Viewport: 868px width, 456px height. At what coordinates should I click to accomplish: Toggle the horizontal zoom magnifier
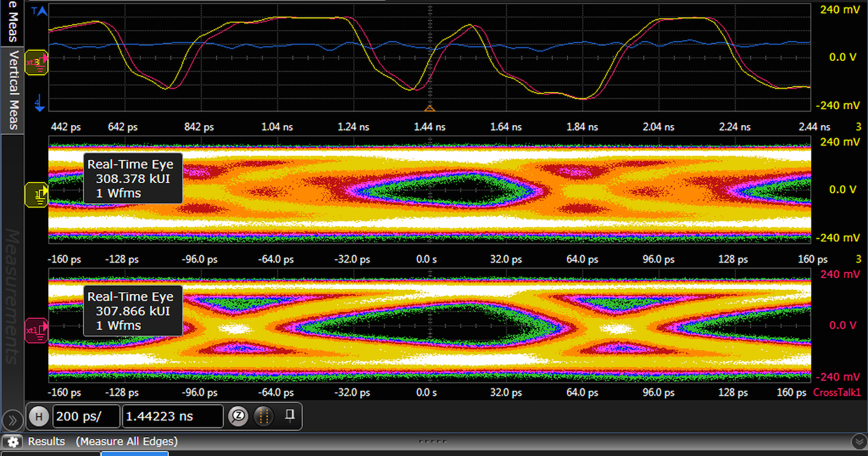[x=238, y=417]
